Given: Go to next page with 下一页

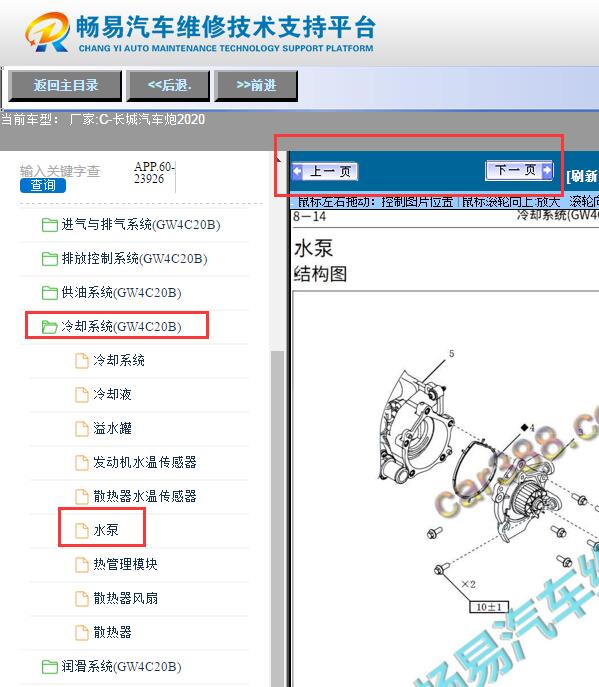Looking at the screenshot, I should (519, 170).
